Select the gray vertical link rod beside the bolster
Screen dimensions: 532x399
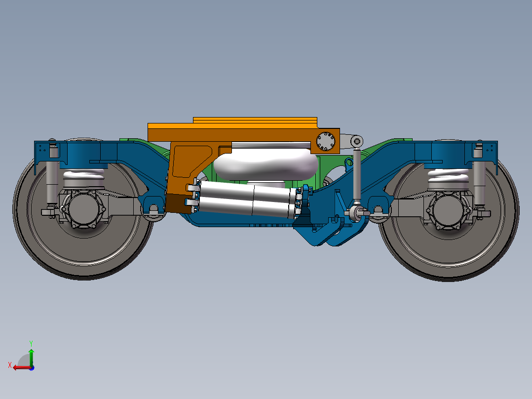click(x=357, y=176)
